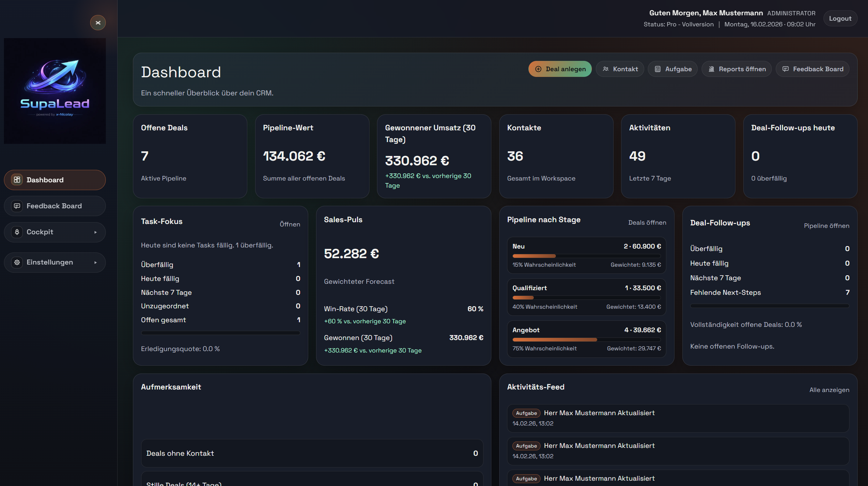The height and width of the screenshot is (486, 868).
Task: Click the Logout button
Action: point(840,18)
